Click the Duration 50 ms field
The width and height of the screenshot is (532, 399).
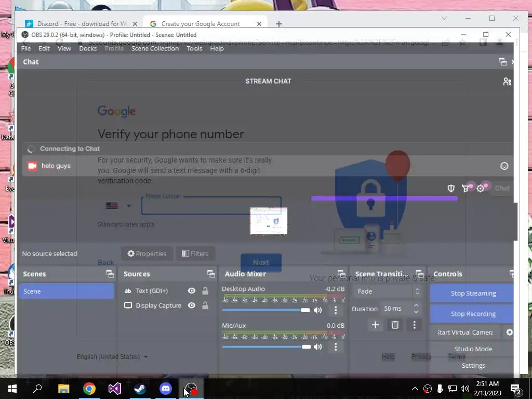[x=397, y=309]
